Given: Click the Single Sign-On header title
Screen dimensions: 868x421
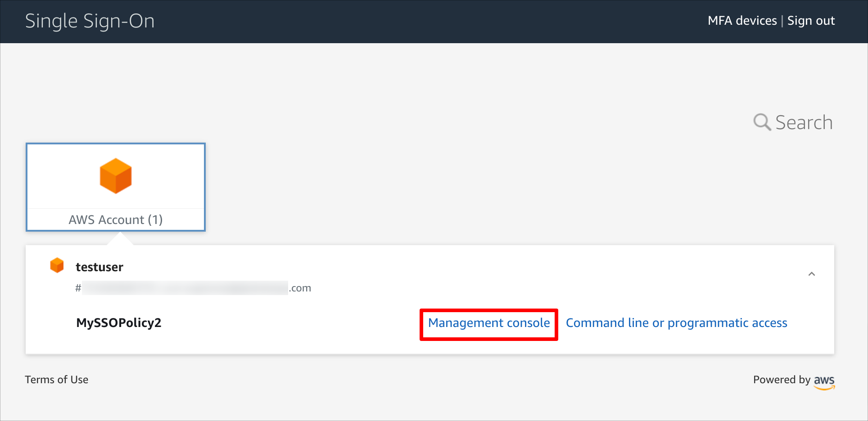Looking at the screenshot, I should [90, 21].
